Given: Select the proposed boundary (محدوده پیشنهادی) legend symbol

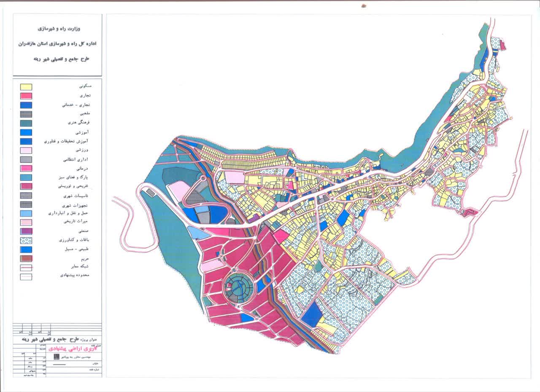Looking at the screenshot, I should pos(27,277).
